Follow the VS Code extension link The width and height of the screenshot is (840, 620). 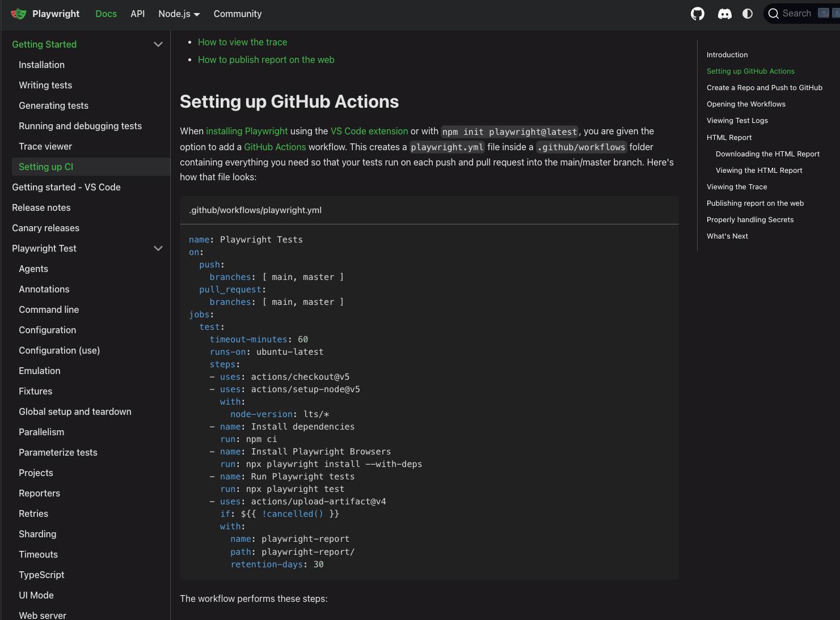point(369,131)
